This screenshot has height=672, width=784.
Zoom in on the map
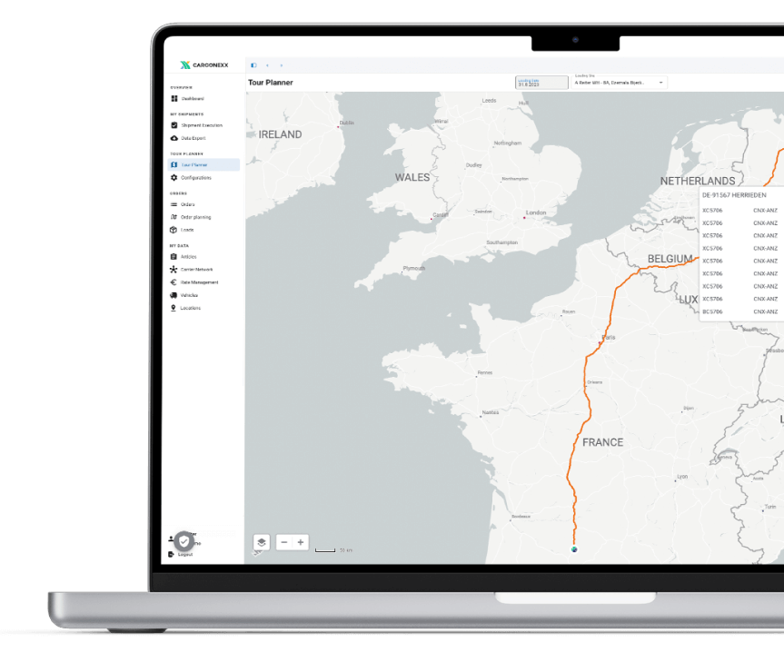[x=301, y=542]
